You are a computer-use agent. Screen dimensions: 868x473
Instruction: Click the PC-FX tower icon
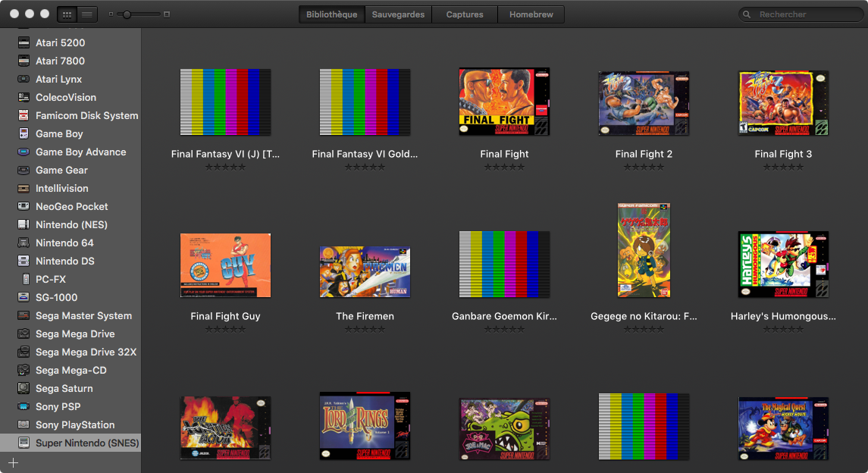click(x=26, y=280)
